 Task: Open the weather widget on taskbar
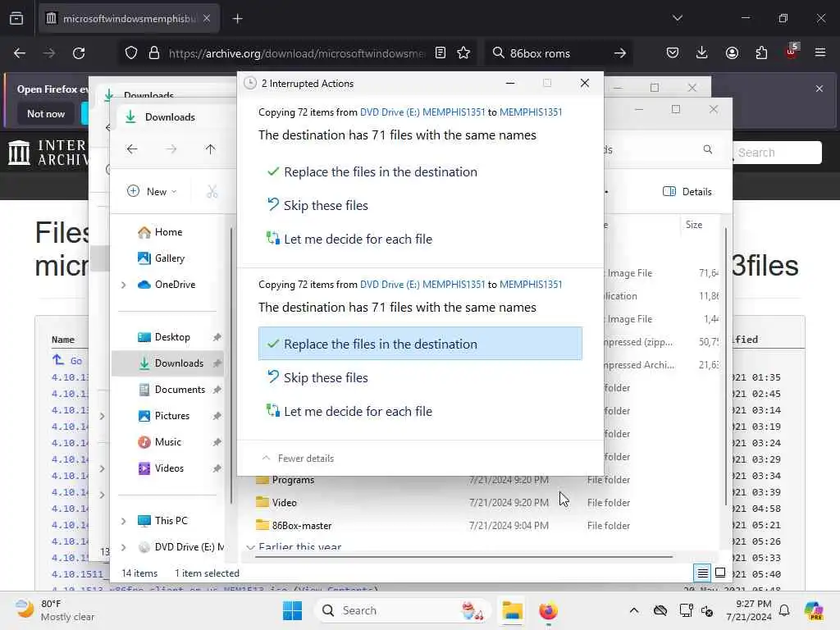coord(55,610)
